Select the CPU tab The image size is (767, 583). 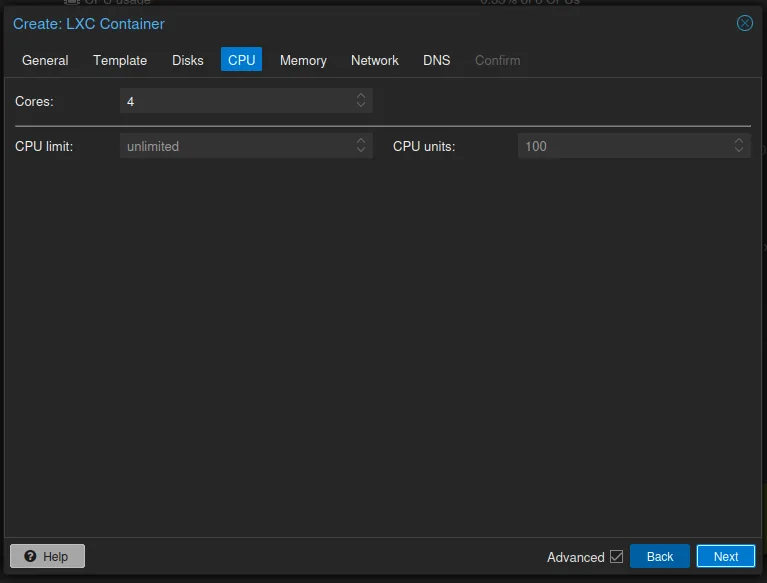point(241,60)
